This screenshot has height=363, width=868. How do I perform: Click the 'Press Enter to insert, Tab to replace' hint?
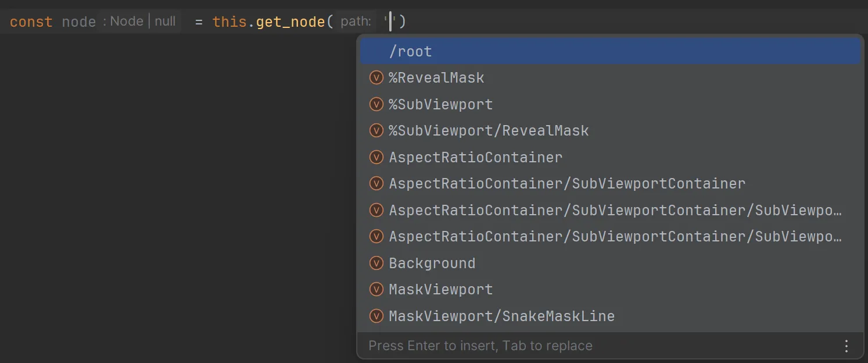[480, 346]
